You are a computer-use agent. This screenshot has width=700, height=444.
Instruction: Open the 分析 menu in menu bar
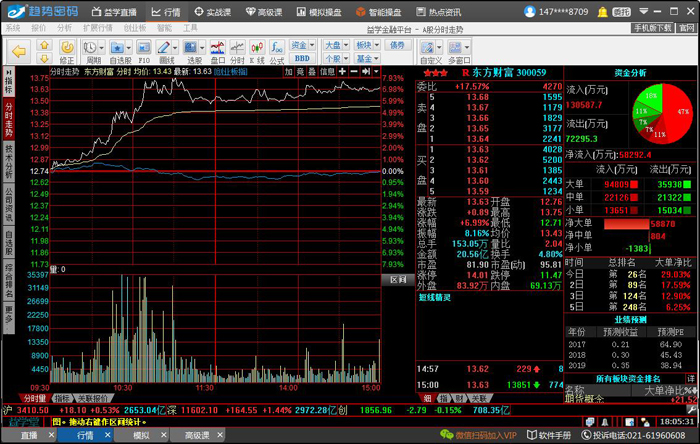click(x=64, y=28)
